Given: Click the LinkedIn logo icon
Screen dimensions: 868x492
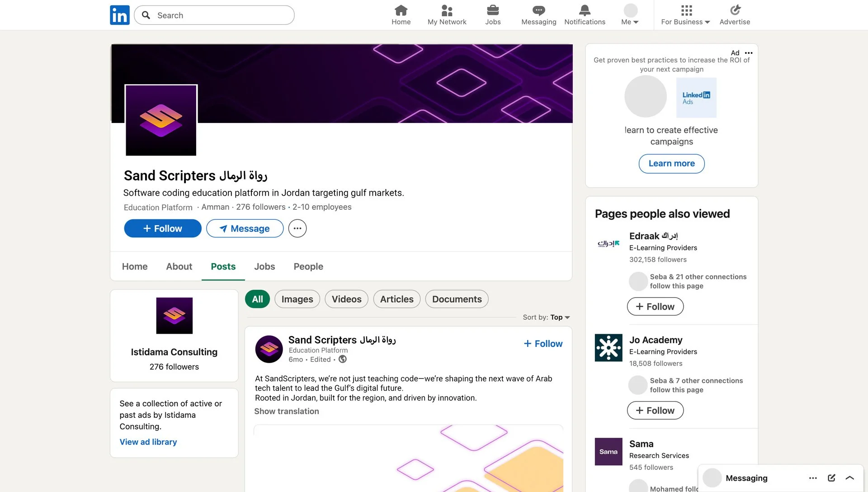Looking at the screenshot, I should (120, 15).
